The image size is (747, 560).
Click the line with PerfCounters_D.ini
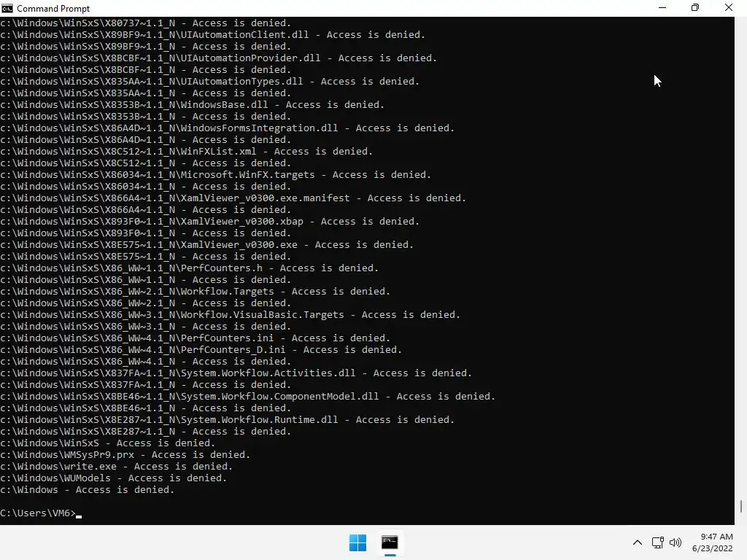point(201,350)
